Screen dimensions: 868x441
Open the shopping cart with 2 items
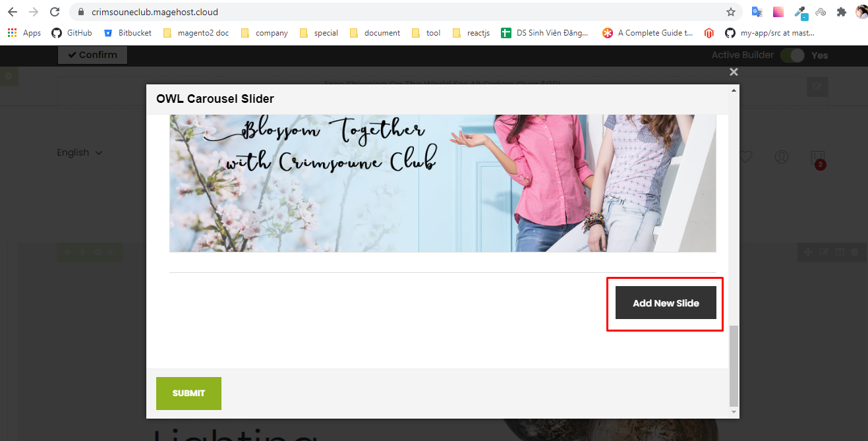click(818, 159)
